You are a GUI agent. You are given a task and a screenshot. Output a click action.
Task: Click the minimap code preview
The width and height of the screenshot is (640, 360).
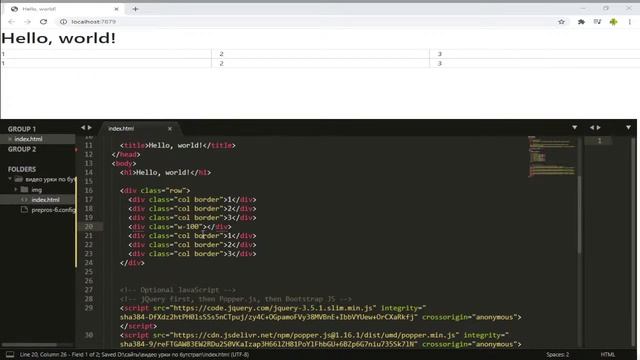[553, 156]
